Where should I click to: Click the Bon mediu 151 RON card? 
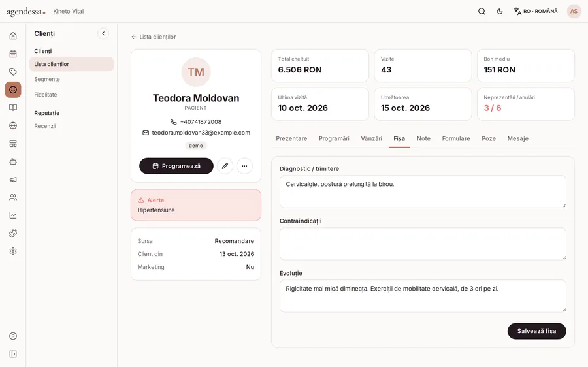(526, 65)
